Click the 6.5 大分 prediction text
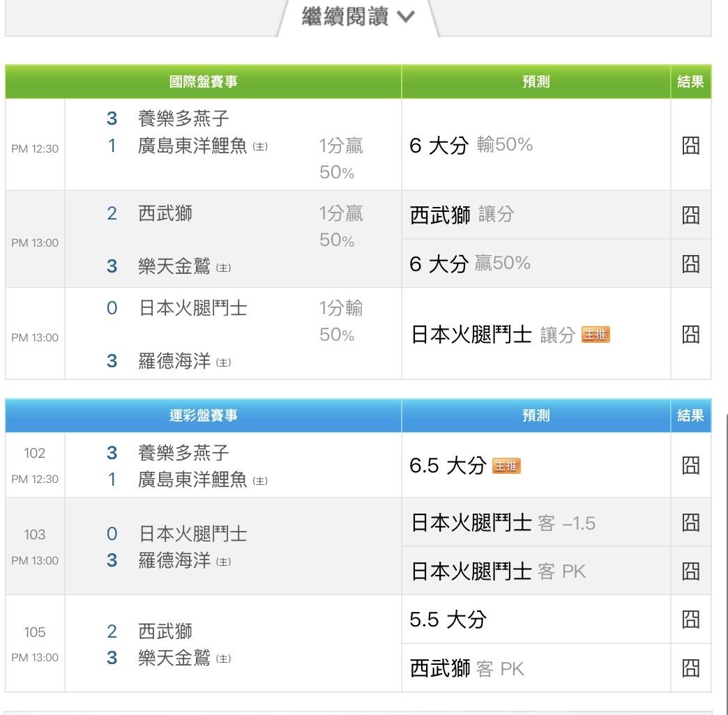 447,466
